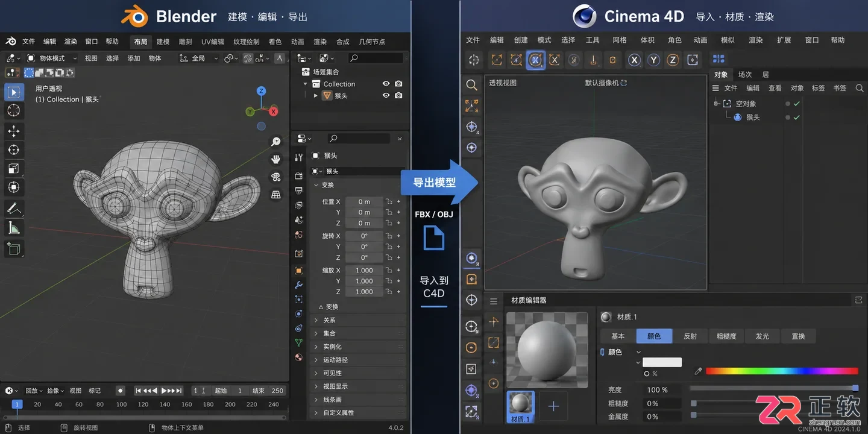
Task: Adjust the 亮度 brightness slider
Action: pos(774,388)
